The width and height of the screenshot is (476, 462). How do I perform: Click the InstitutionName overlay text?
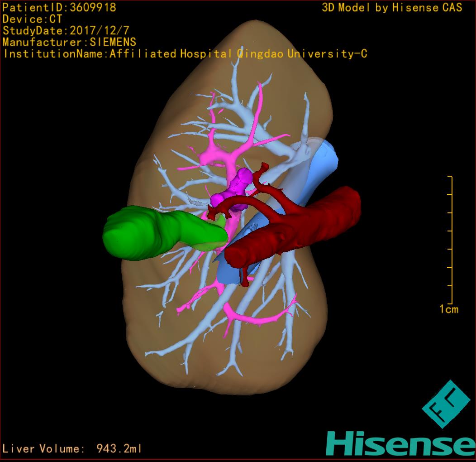click(185, 54)
